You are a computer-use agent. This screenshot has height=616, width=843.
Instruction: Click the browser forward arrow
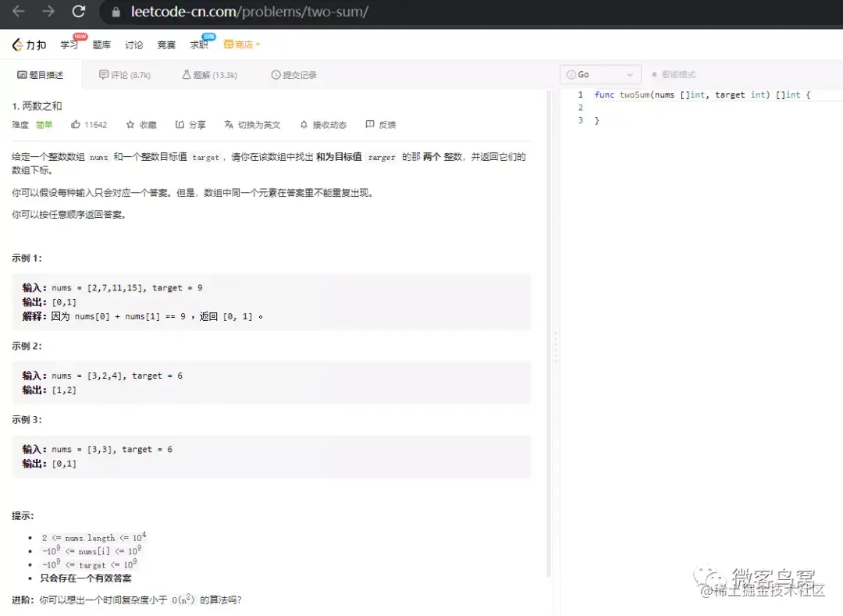(48, 11)
